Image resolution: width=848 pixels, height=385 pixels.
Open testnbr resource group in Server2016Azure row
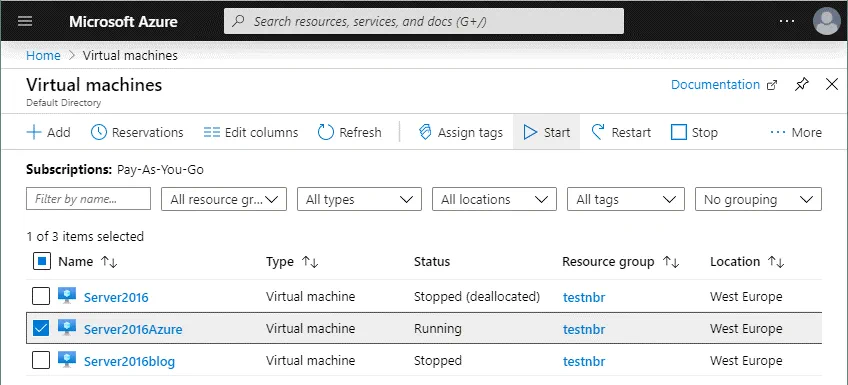(x=584, y=329)
